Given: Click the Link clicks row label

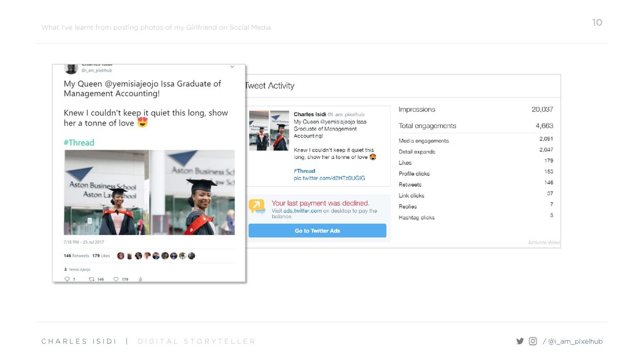Looking at the screenshot, I should click(x=411, y=196).
